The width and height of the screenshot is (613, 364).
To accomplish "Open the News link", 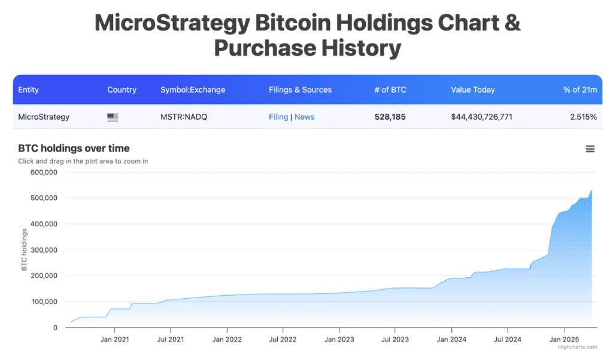I will [x=304, y=117].
